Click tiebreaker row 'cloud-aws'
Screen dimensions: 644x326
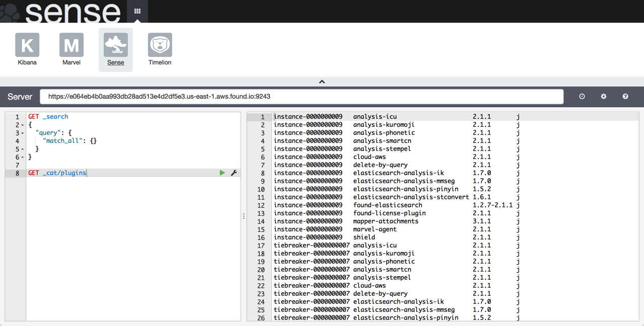tap(369, 286)
